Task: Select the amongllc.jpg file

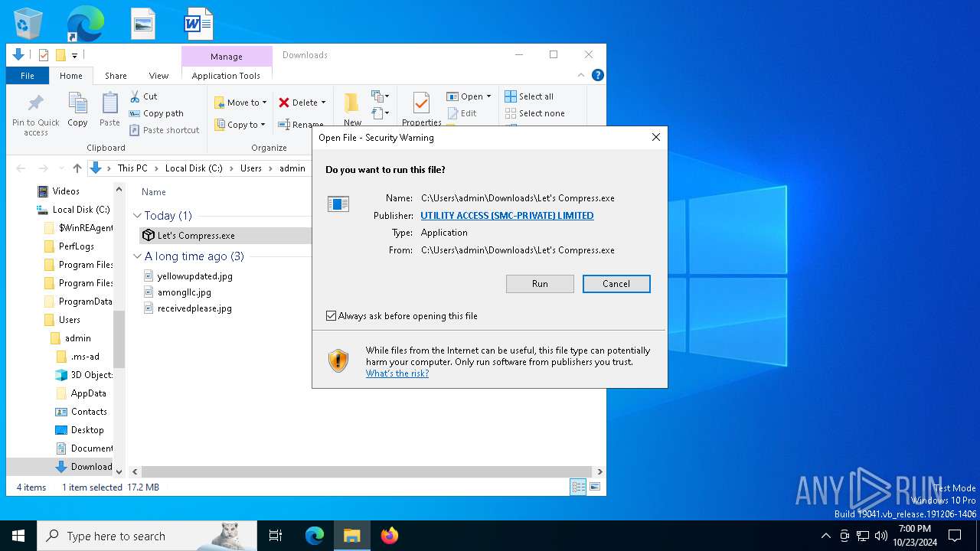Action: tap(184, 292)
